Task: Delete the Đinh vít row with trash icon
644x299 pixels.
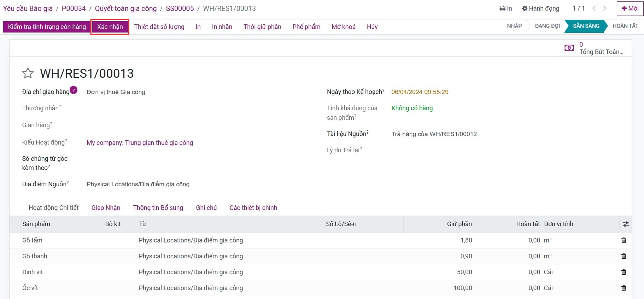Action: pos(623,272)
